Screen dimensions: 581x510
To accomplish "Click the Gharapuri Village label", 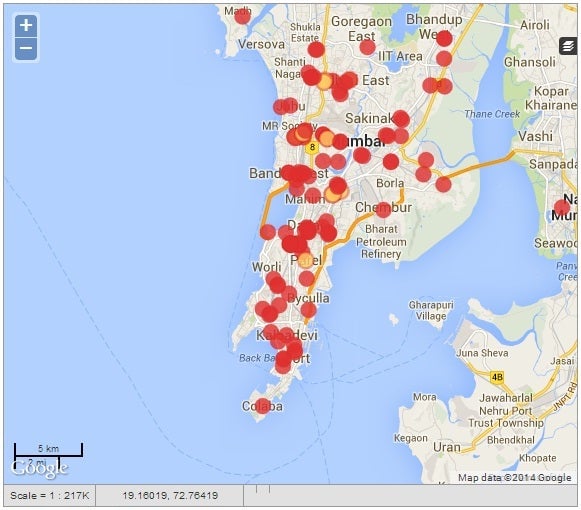I will tap(431, 311).
